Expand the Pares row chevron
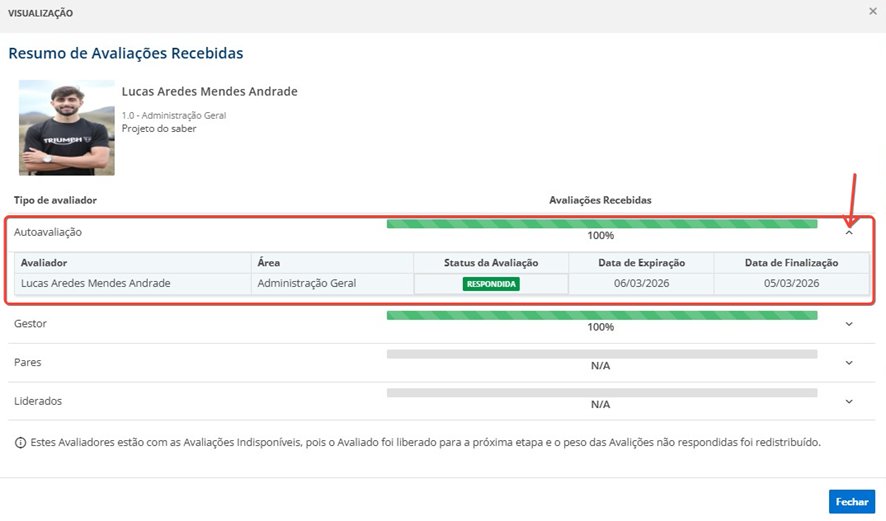 coord(849,363)
